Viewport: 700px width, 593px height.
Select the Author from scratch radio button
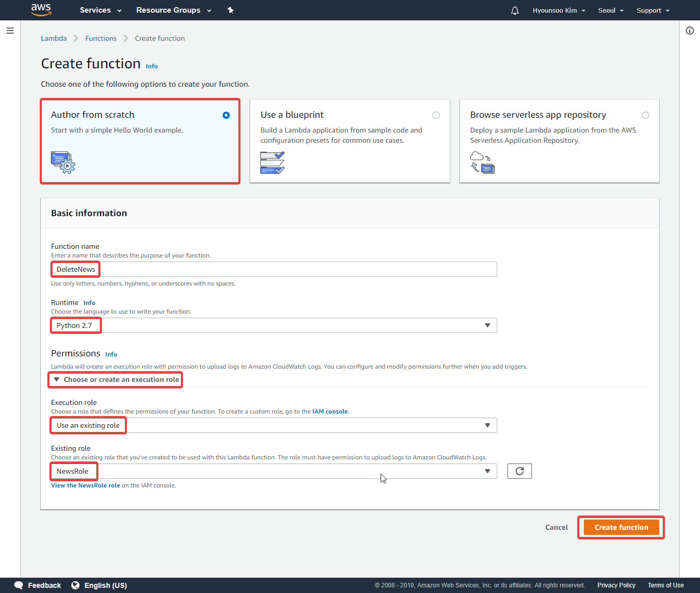point(226,115)
